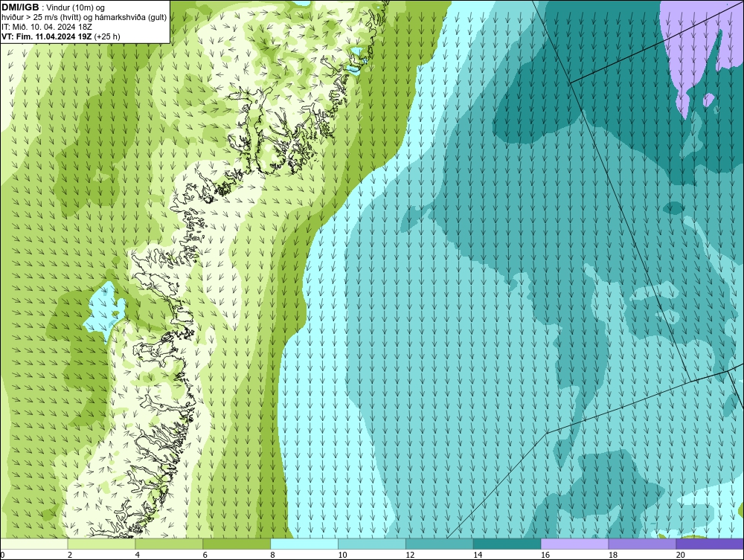Screen dimensions: 744x560
Task: Click the 12–14 m/s teal swatch
Action: tap(440, 544)
